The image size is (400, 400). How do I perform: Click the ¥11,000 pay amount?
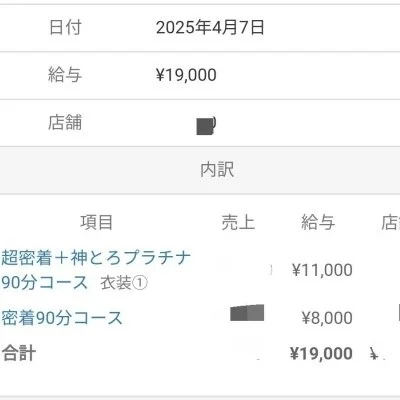tap(322, 270)
